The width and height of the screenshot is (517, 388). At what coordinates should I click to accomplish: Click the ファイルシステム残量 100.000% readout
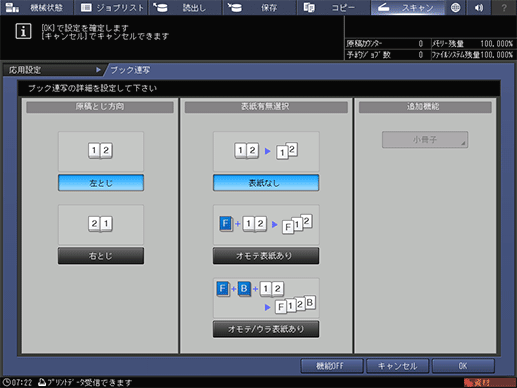(x=496, y=55)
